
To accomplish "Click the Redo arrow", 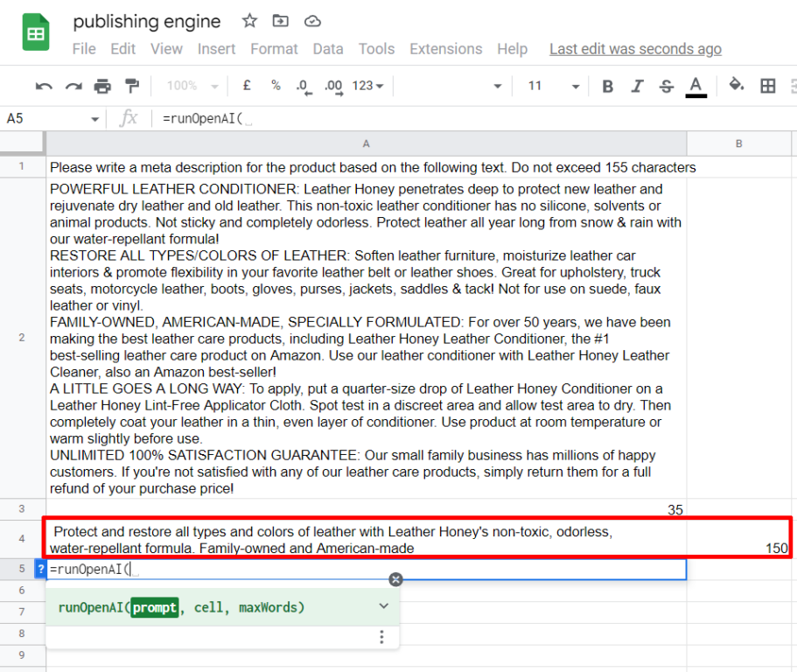I will coord(73,86).
